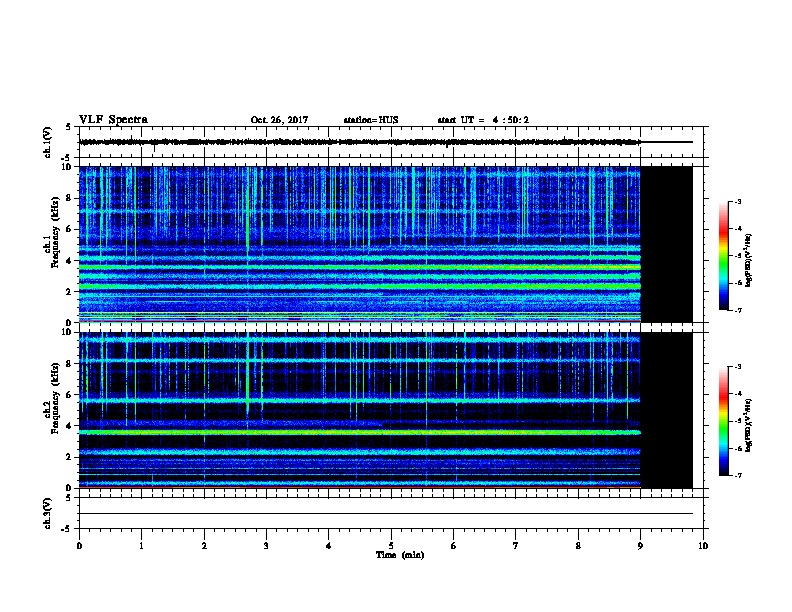
Task: Click the ch.1 color scale "-3" label
Action: coord(737,201)
